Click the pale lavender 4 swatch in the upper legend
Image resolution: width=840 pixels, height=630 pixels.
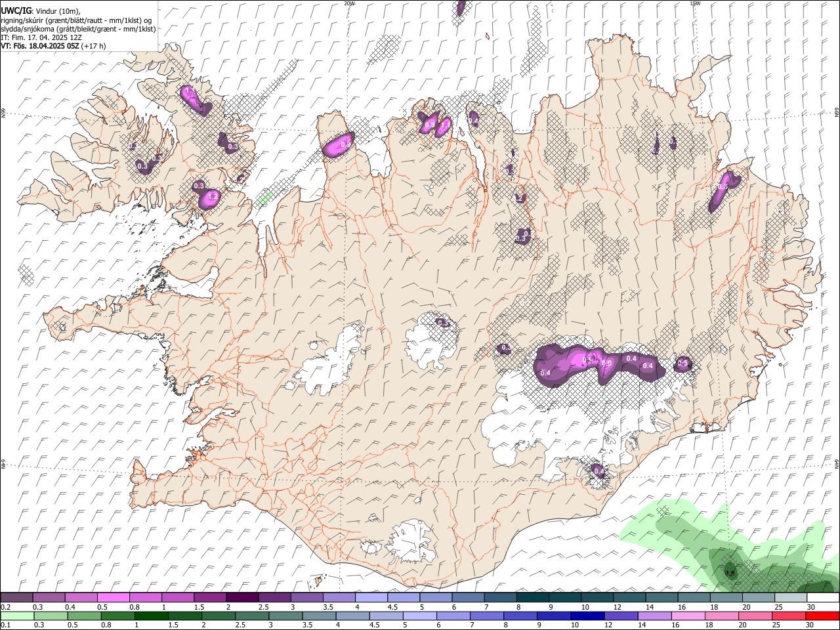[x=371, y=598]
